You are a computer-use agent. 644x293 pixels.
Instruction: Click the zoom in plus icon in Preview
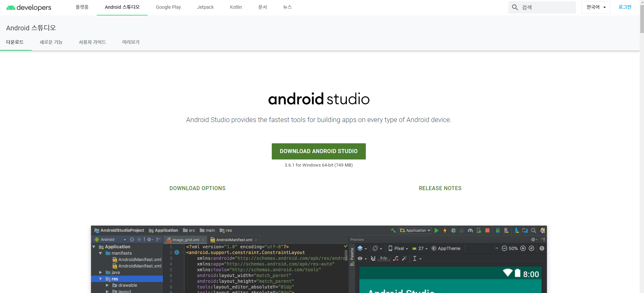click(x=523, y=248)
